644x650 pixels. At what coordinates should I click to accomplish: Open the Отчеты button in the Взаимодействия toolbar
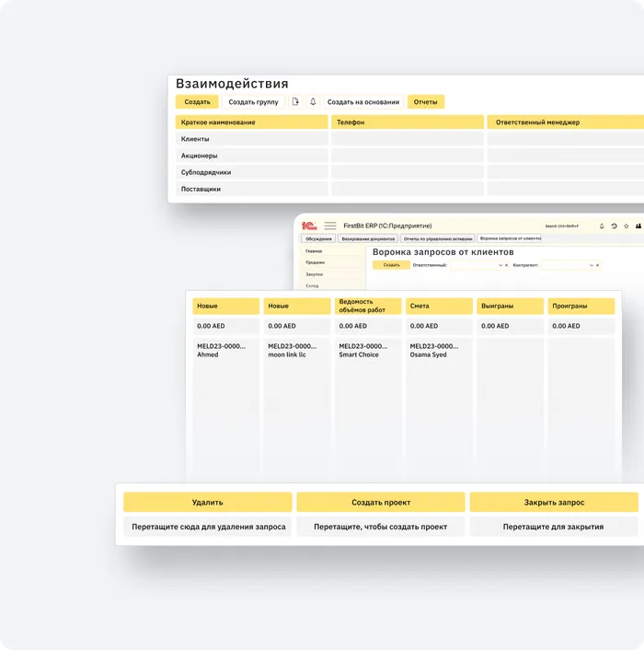[425, 102]
